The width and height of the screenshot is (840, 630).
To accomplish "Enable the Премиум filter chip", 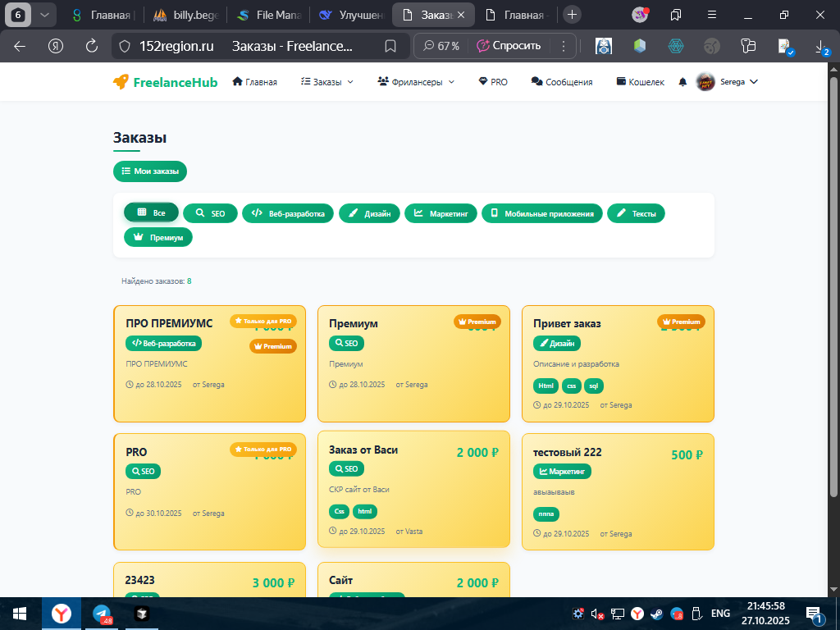I will point(158,237).
